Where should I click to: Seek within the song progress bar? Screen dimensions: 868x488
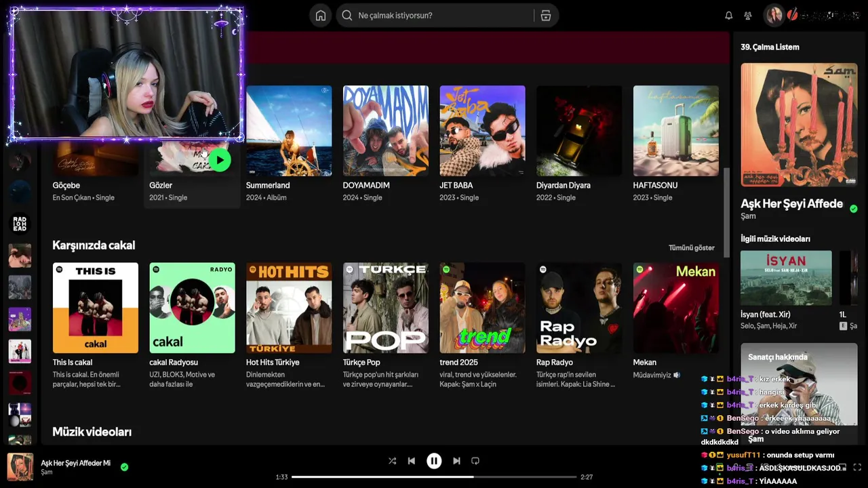pos(434,477)
